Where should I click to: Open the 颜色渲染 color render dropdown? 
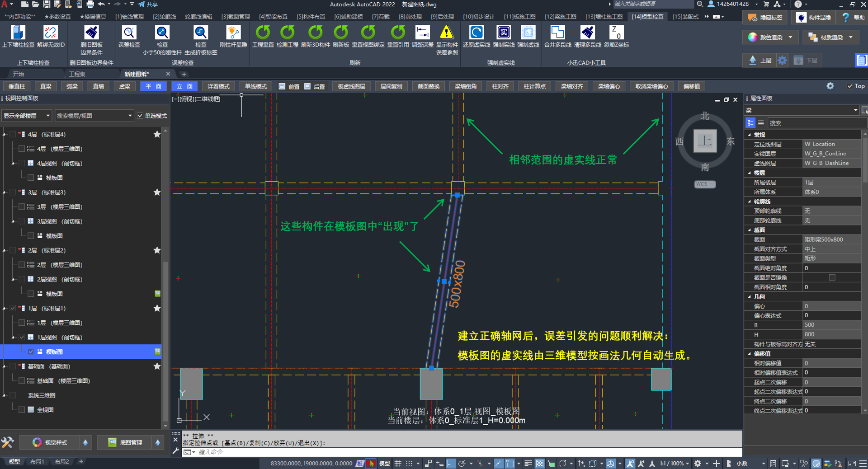(790, 38)
